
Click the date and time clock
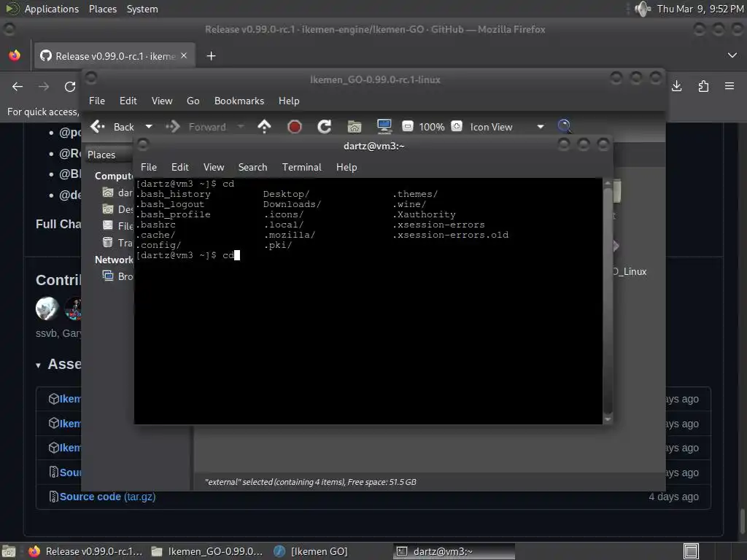coord(700,9)
